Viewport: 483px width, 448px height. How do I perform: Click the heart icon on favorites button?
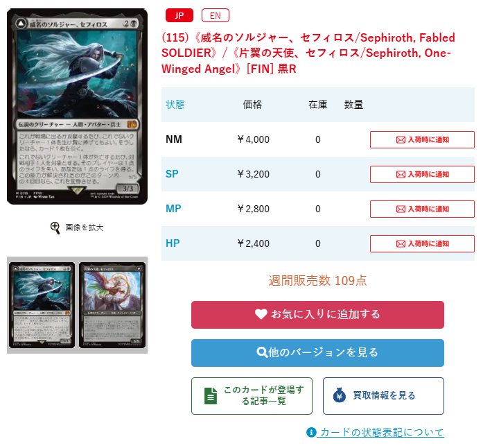pos(261,314)
